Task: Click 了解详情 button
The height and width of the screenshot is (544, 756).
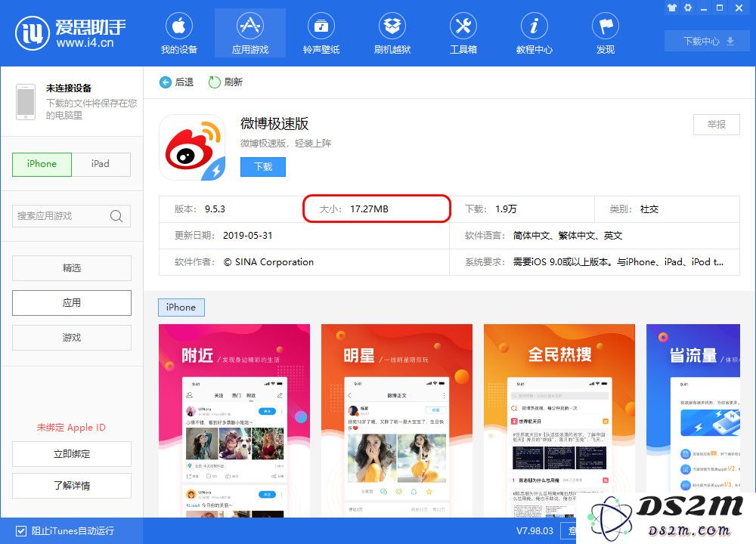Action: click(71, 486)
